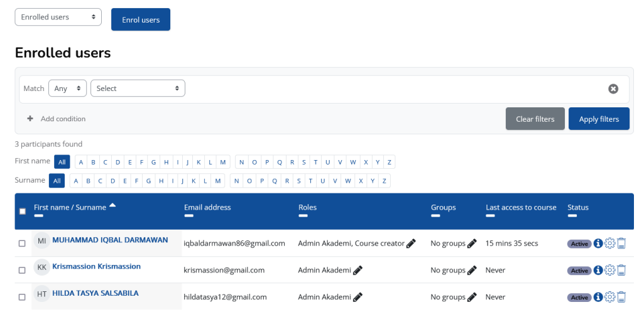Filter surname by letter S
644x312 pixels.
coord(298,181)
